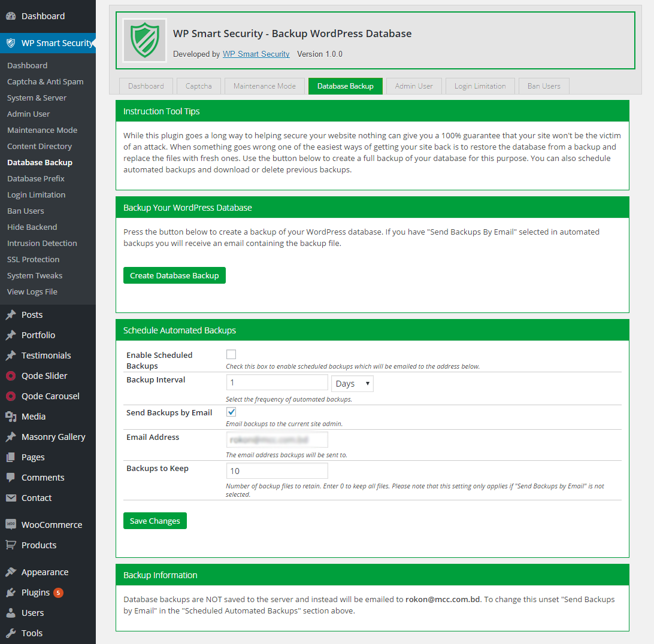Open sidebar Ban Users submenu item
654x644 pixels.
pyautogui.click(x=25, y=211)
